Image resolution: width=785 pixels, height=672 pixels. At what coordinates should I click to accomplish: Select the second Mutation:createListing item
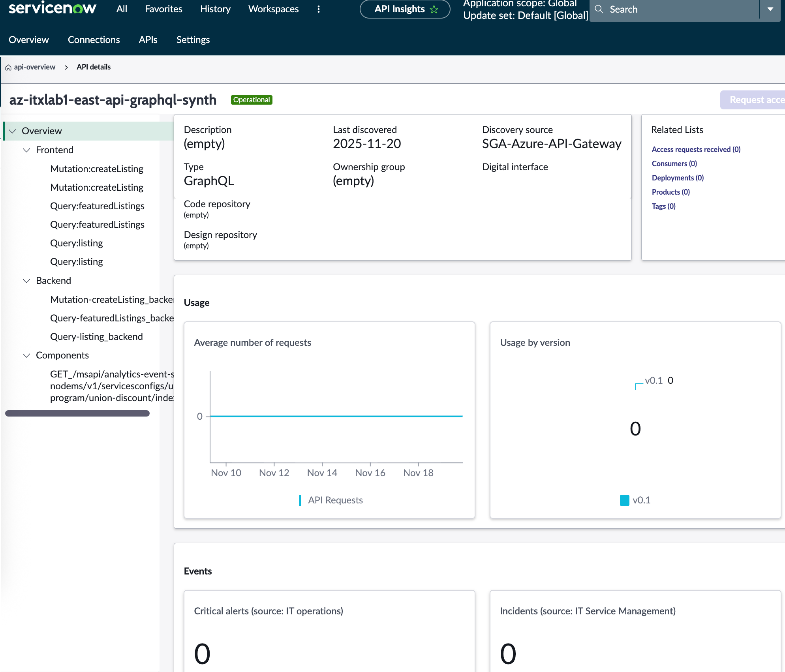pos(97,188)
